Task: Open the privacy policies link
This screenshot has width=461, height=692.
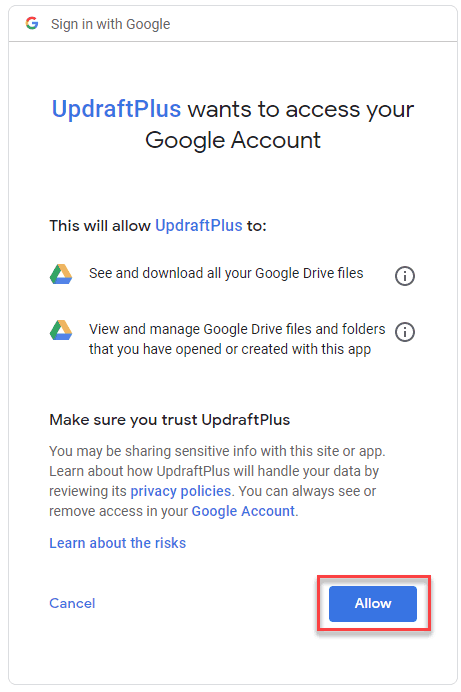Action: coord(180,491)
